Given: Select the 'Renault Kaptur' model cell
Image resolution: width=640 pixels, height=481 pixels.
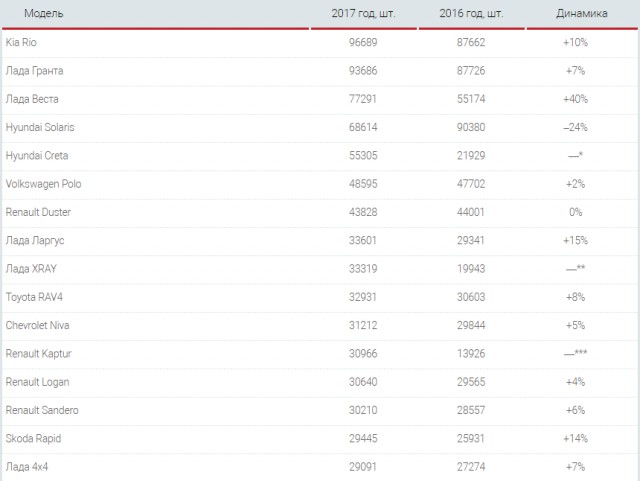Looking at the screenshot, I should click(39, 354).
